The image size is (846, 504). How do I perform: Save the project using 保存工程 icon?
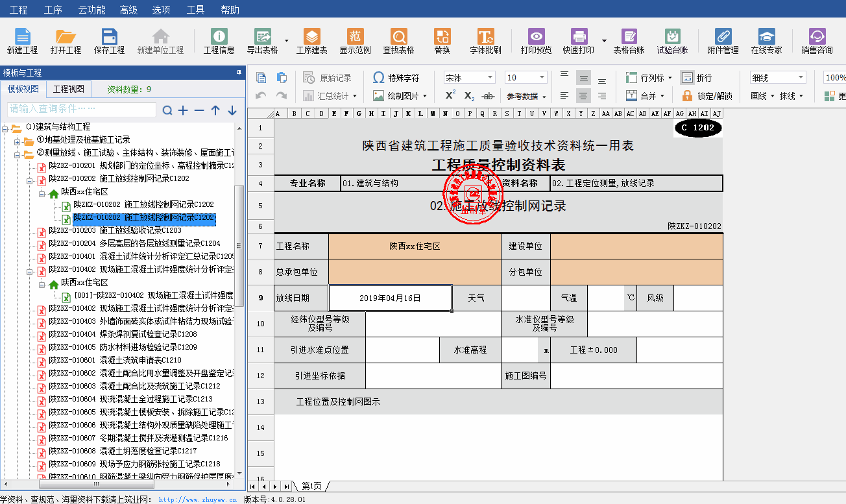[109, 39]
